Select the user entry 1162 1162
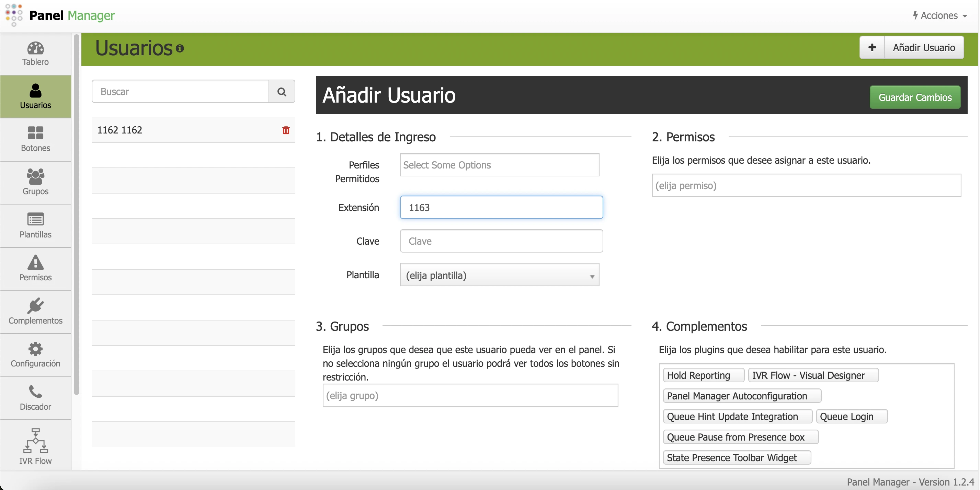The width and height of the screenshot is (980, 490). click(x=120, y=130)
